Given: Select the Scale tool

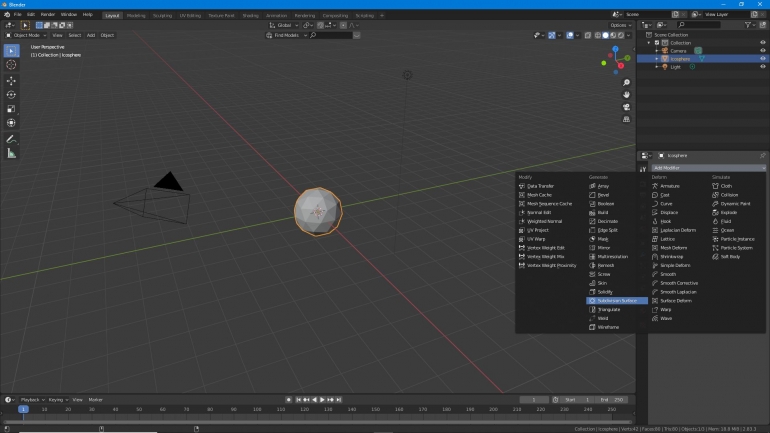Looking at the screenshot, I should 11,109.
